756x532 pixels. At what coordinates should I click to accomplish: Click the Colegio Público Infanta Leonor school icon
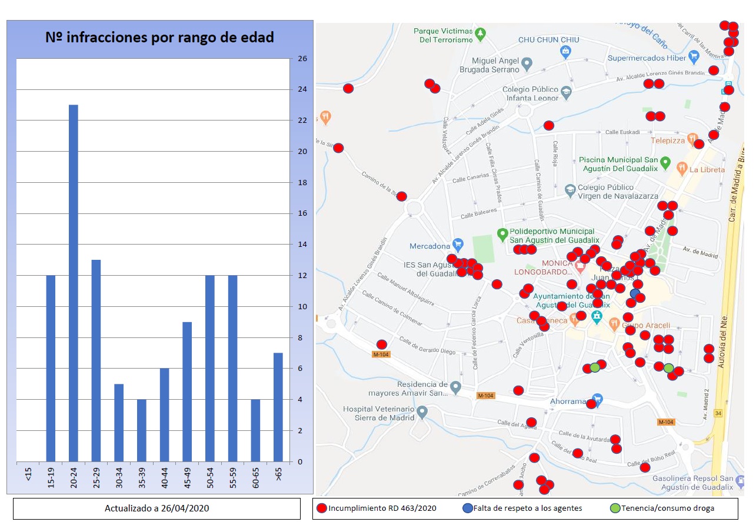point(565,93)
